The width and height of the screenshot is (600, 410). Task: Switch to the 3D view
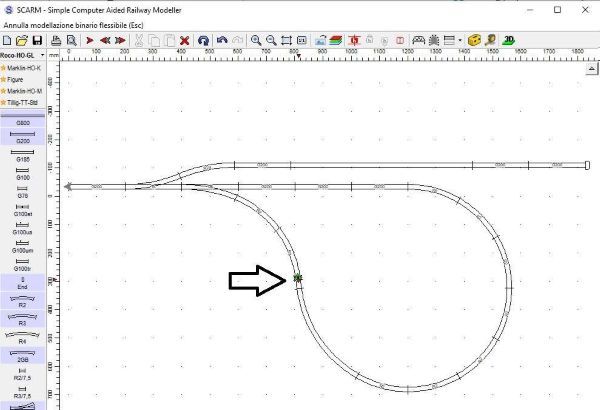[x=509, y=41]
